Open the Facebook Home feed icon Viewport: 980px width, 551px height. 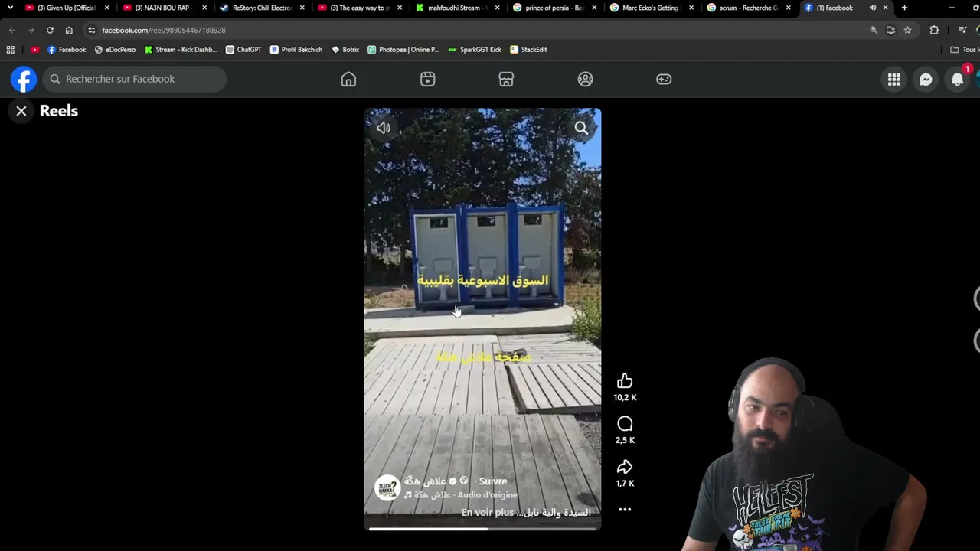point(348,79)
